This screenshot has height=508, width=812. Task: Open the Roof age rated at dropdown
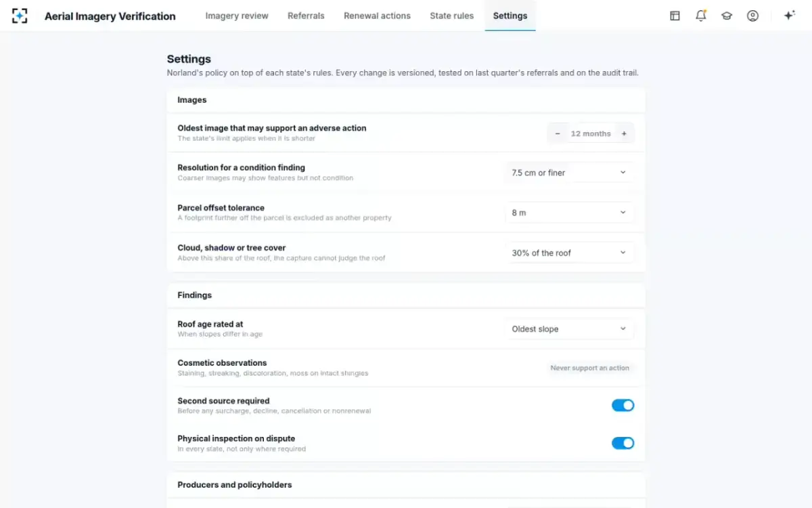[x=570, y=329]
